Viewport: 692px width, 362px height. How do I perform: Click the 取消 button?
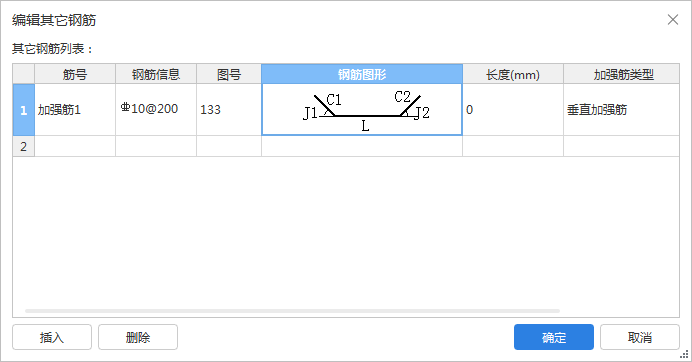(639, 337)
